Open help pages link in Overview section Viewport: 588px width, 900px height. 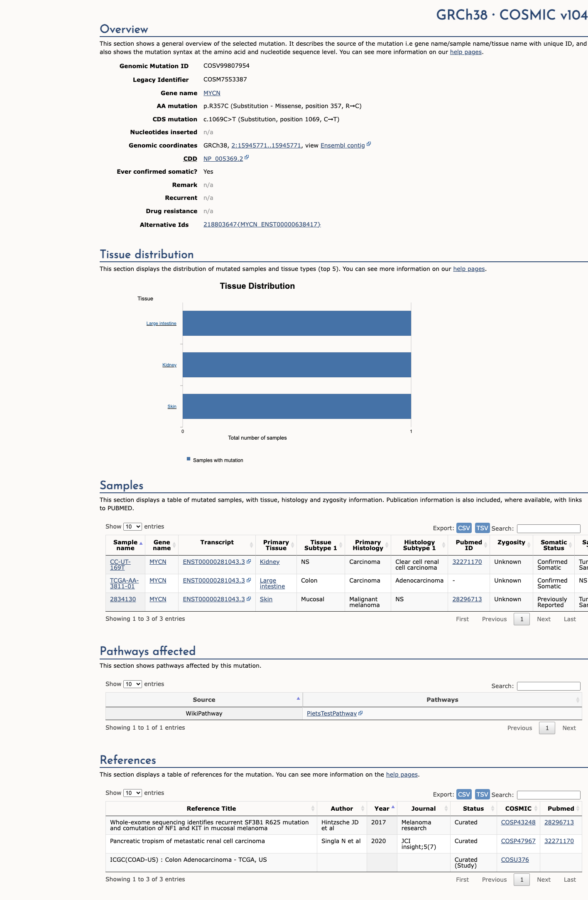[466, 52]
